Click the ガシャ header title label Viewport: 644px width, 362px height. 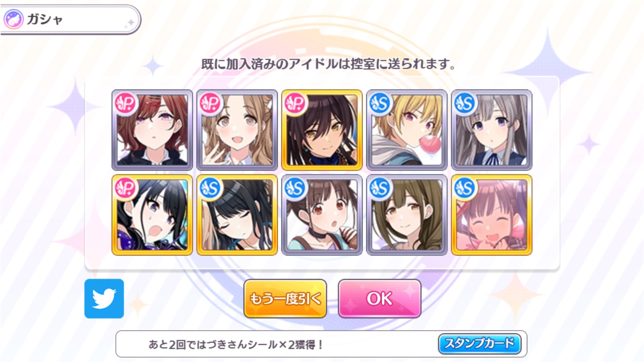pyautogui.click(x=45, y=19)
